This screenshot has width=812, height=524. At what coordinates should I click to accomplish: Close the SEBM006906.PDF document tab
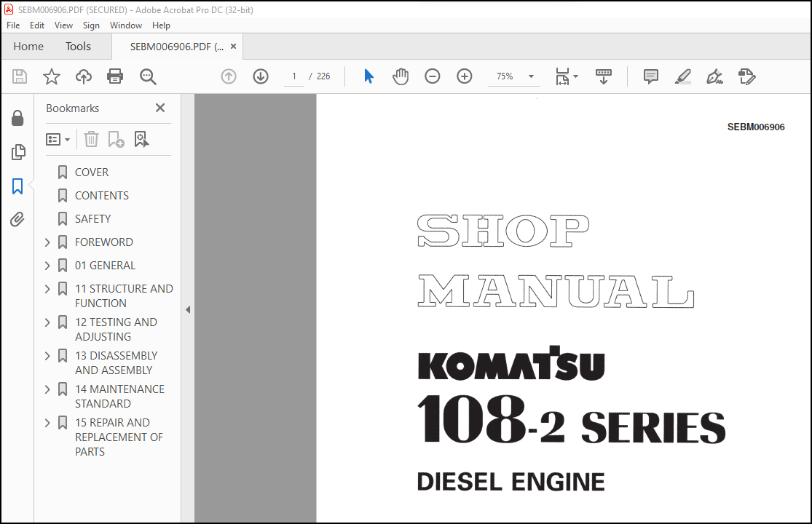pyautogui.click(x=234, y=47)
